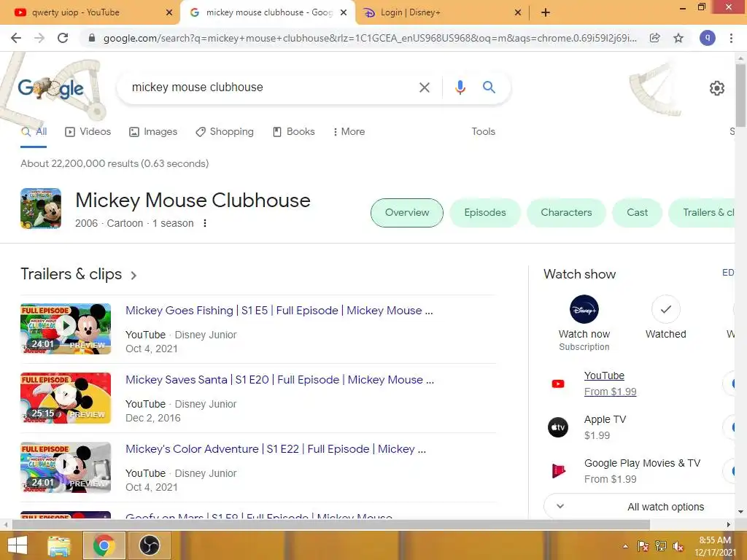Select the Books search tab
The width and height of the screenshot is (747, 560).
point(293,132)
